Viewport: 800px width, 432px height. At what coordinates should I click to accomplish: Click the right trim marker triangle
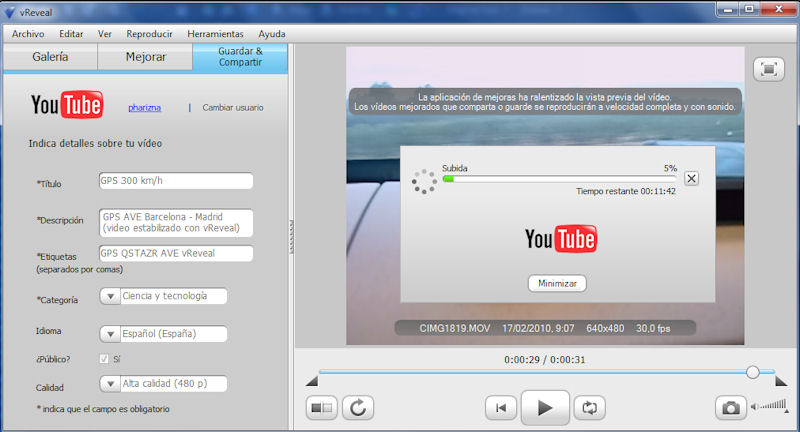coord(781,380)
